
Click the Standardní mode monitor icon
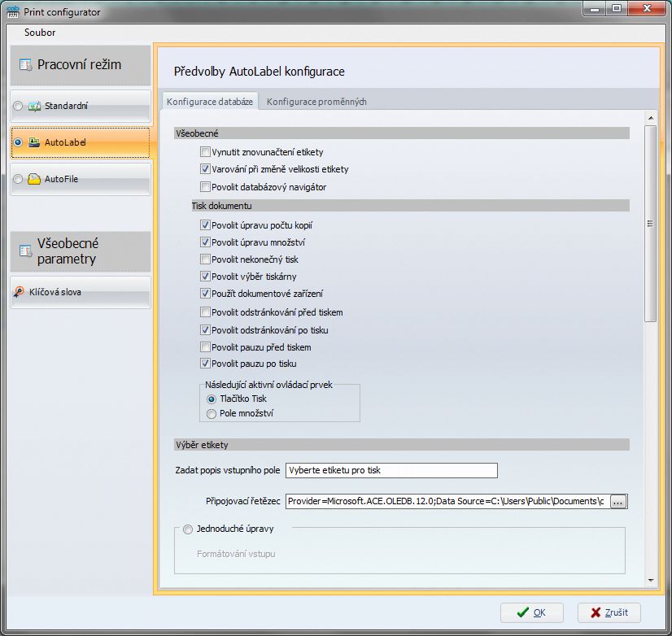(x=34, y=106)
